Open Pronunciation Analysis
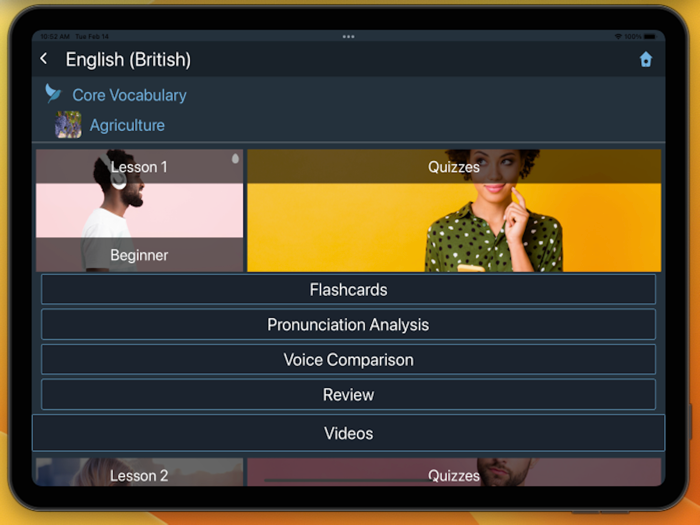The width and height of the screenshot is (700, 525). click(348, 325)
